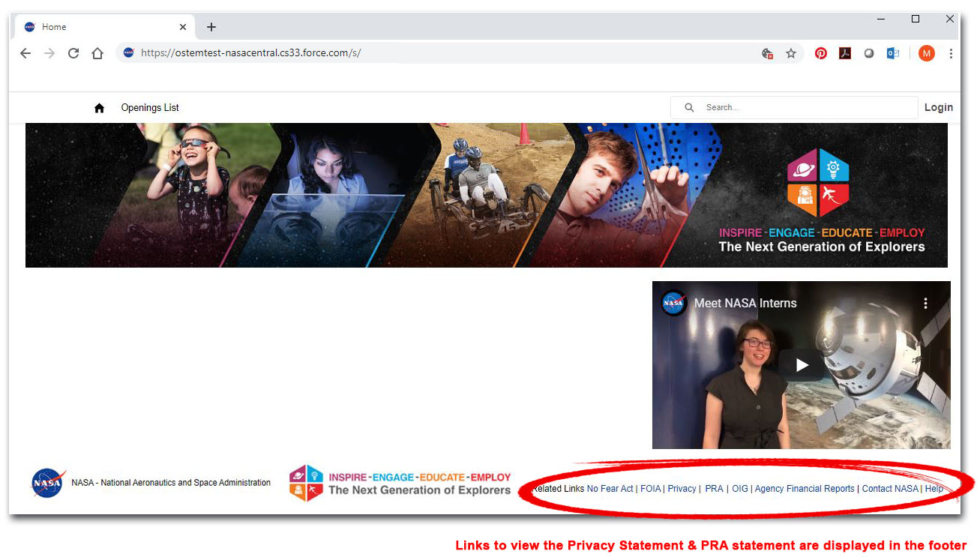Image resolution: width=980 pixels, height=560 pixels.
Task: Select the Home browser tab
Action: pyautogui.click(x=105, y=27)
